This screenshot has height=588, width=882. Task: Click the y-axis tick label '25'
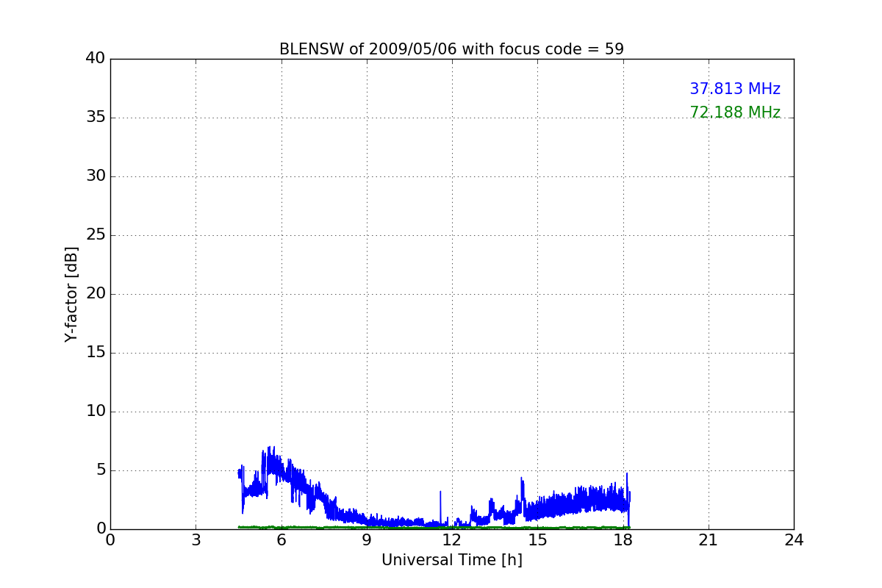pos(96,235)
